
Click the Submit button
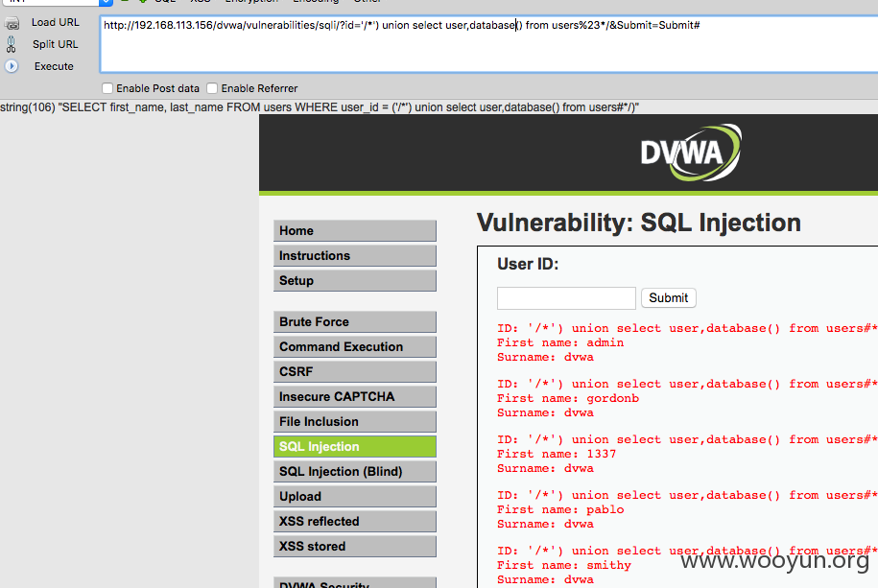(x=669, y=298)
